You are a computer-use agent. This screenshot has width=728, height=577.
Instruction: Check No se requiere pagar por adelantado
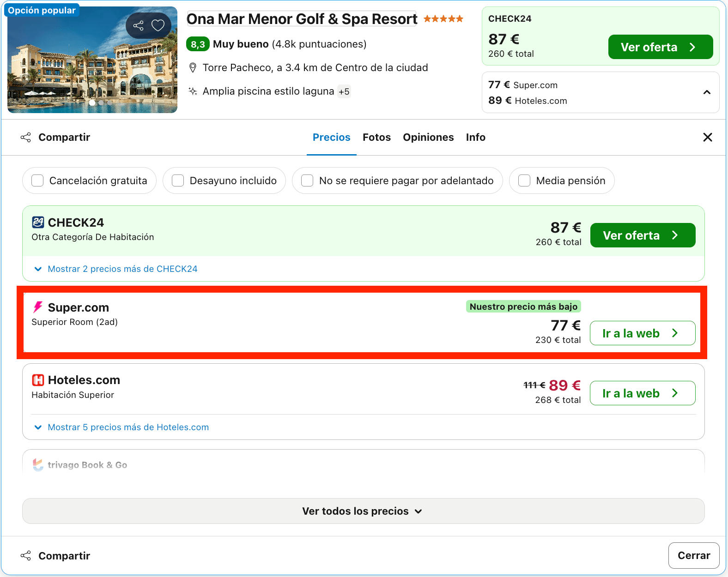[307, 180]
